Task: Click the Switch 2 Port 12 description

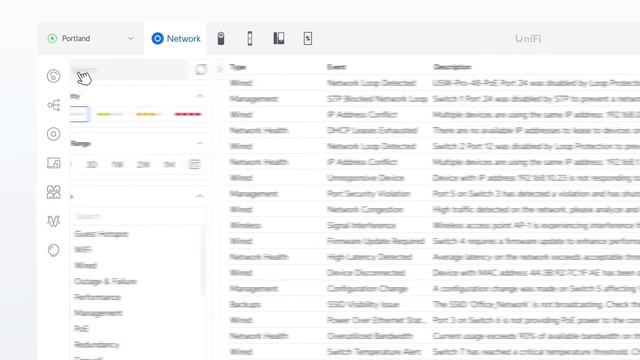Action: (536, 146)
